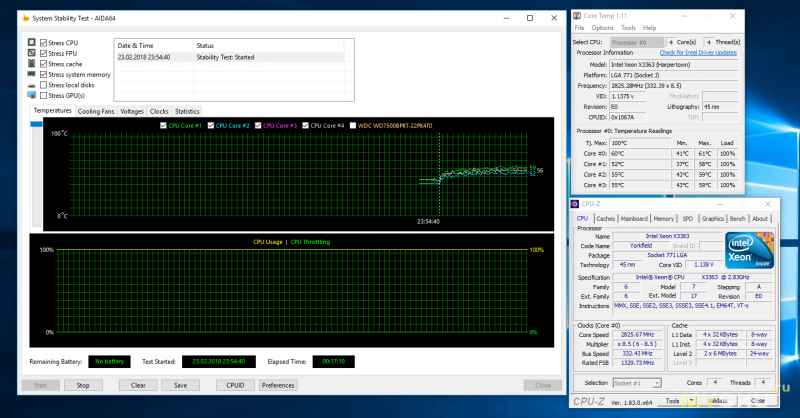
Task: Click the Core Temp title bar icon
Action: click(x=577, y=16)
